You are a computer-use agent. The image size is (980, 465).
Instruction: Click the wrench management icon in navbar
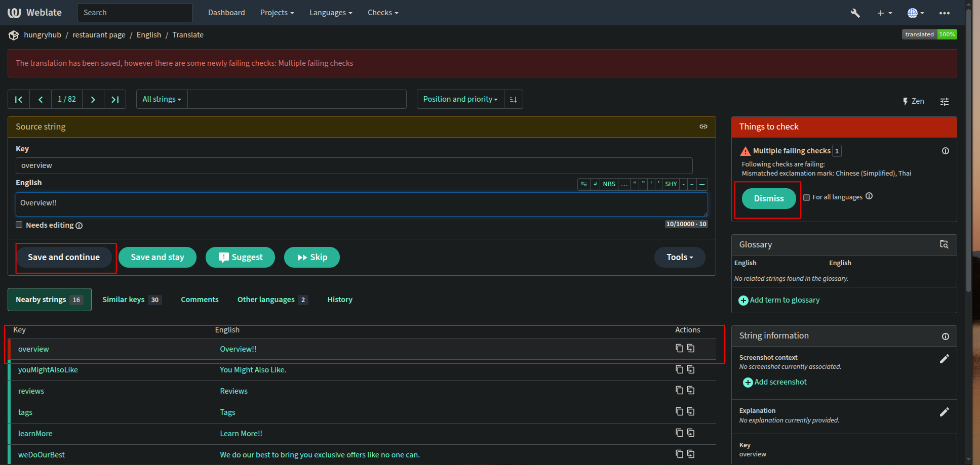pyautogui.click(x=855, y=13)
